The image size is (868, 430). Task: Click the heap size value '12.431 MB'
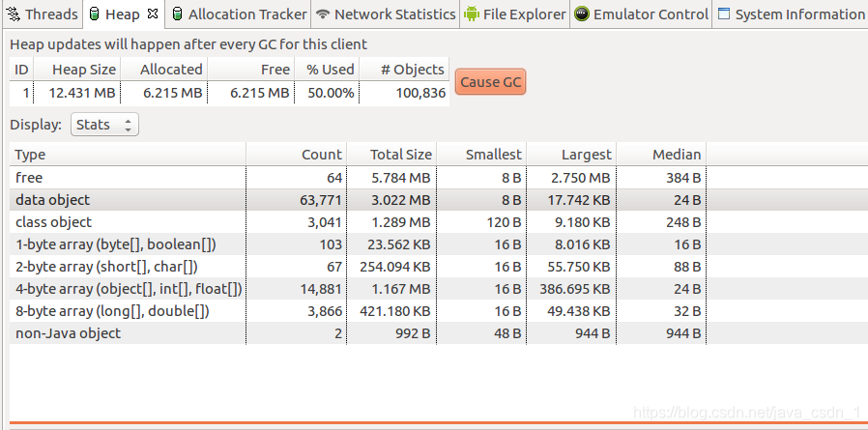pyautogui.click(x=82, y=93)
